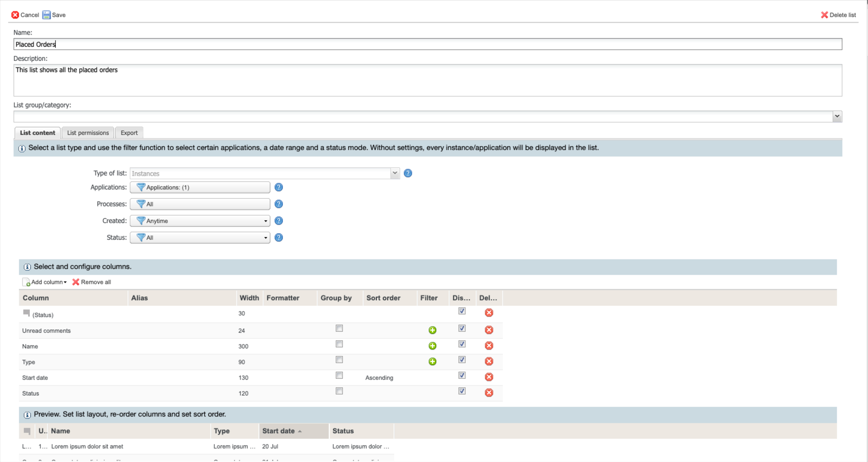The image size is (868, 462).
Task: Enable Group by for Start date
Action: point(339,375)
